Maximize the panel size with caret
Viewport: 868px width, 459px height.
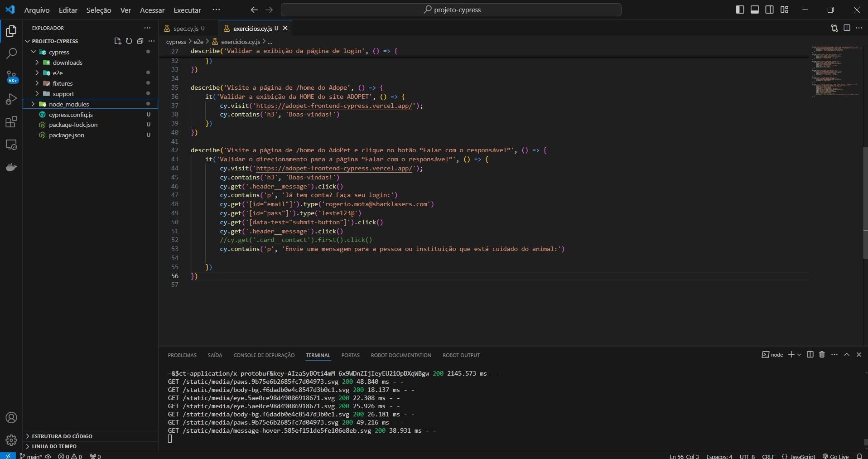[x=847, y=355]
